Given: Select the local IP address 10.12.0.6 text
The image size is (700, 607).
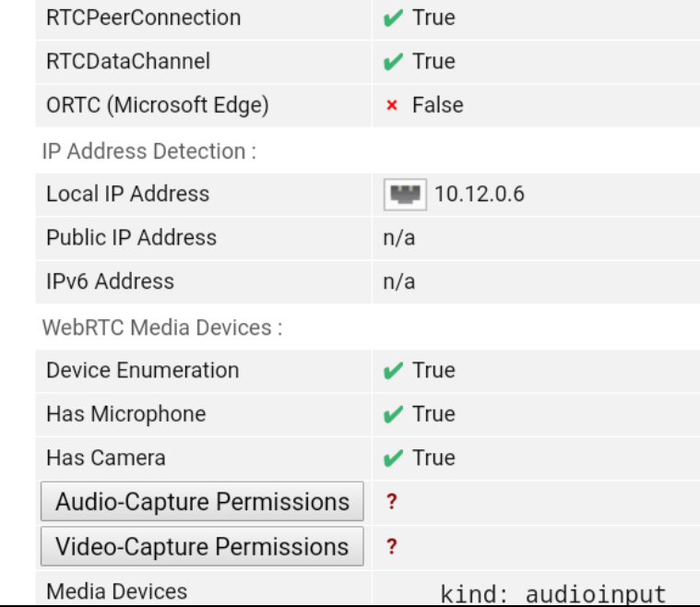Looking at the screenshot, I should [x=480, y=194].
